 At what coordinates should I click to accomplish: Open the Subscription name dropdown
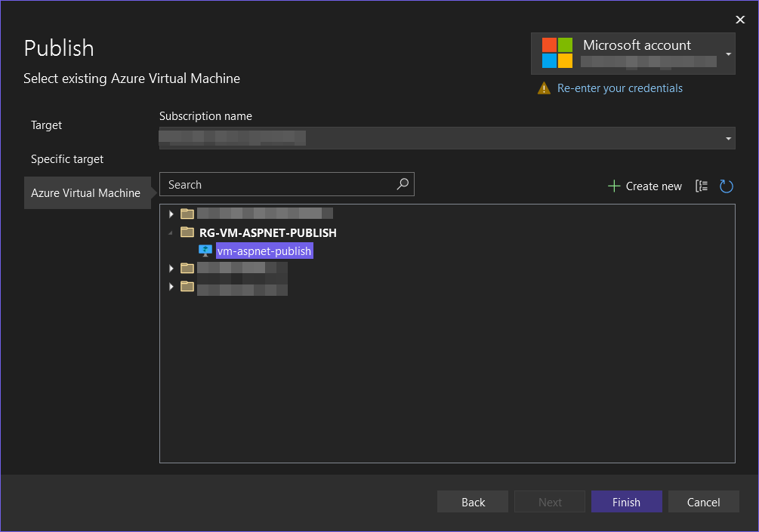tap(728, 139)
